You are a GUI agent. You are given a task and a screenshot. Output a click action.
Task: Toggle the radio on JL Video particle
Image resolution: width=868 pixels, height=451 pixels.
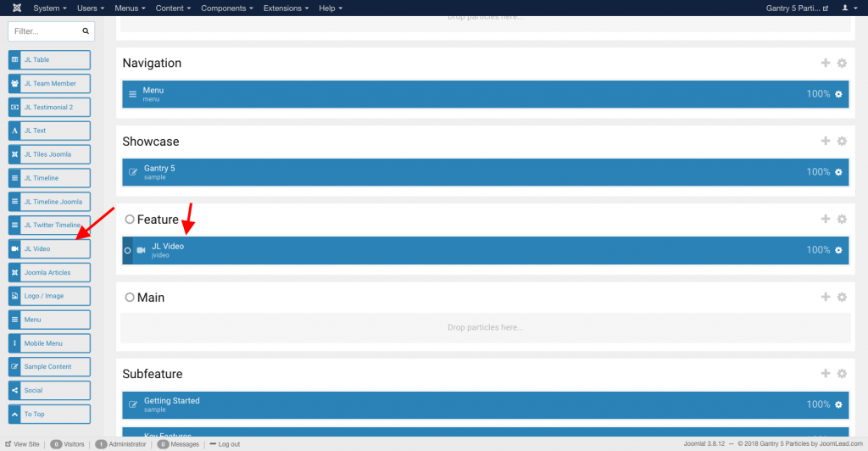[x=127, y=251]
